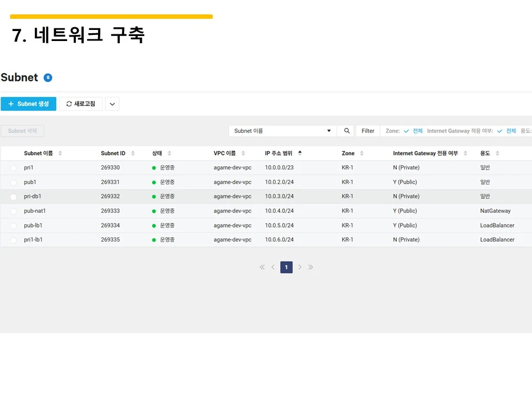Refresh list with 새로고침 button
Screen dimensions: 532x399
pyautogui.click(x=81, y=104)
